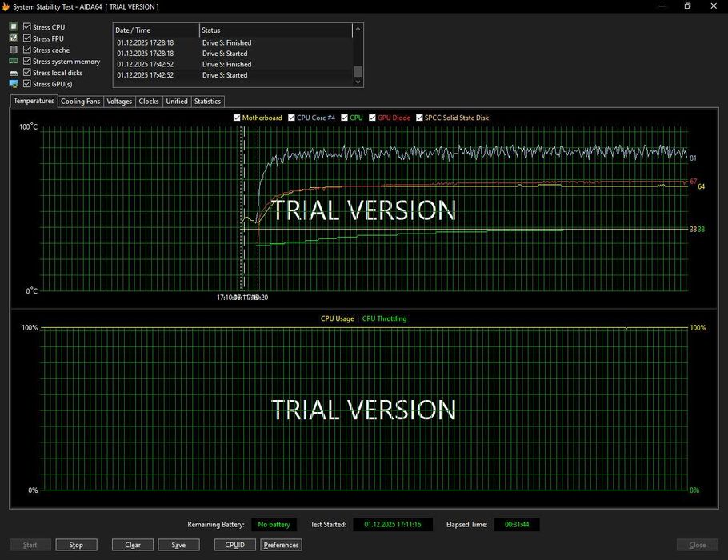The height and width of the screenshot is (560, 728).
Task: Click the log list scrollbar thumb
Action: 358,71
